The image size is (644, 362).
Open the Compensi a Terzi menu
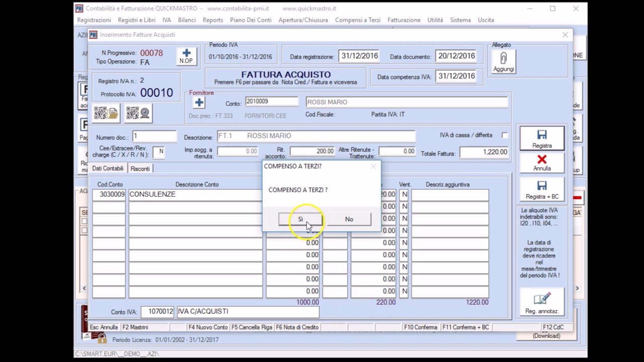click(x=358, y=20)
